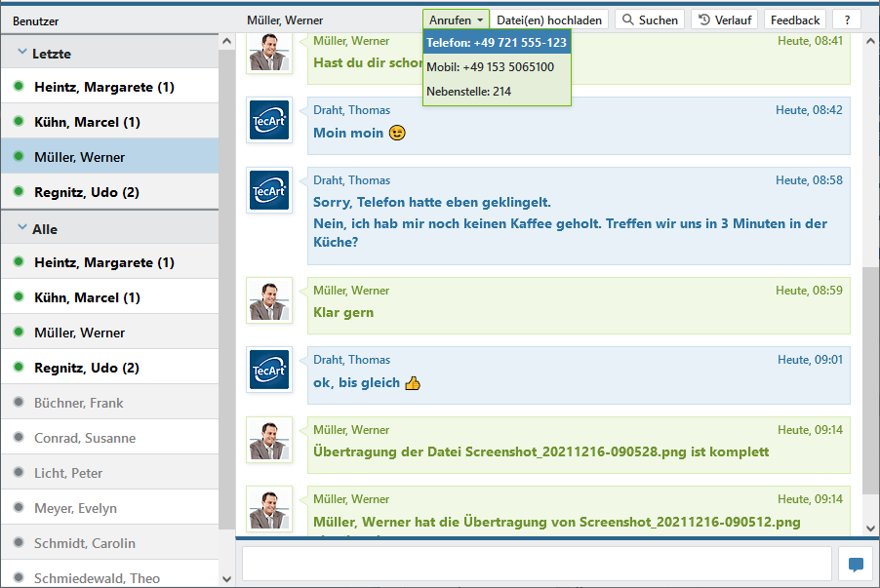Screen dimensions: 880x588
Task: Open the Feedback button
Action: click(x=795, y=20)
